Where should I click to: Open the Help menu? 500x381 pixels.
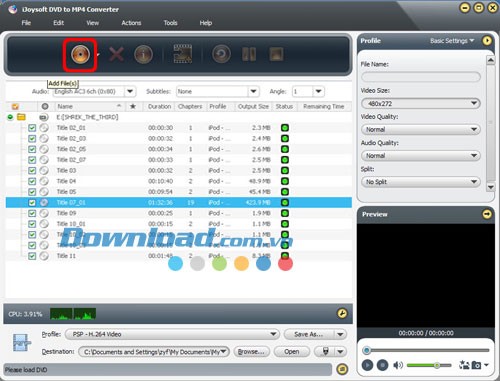[206, 23]
